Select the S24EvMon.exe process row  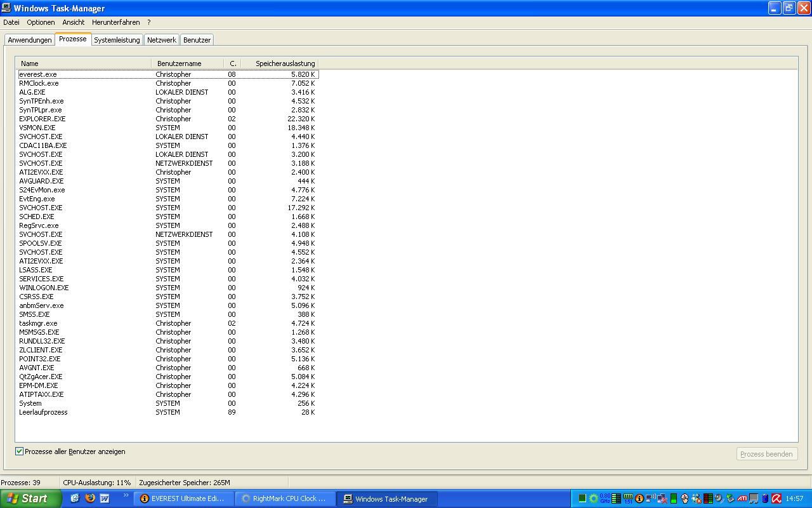pos(167,190)
